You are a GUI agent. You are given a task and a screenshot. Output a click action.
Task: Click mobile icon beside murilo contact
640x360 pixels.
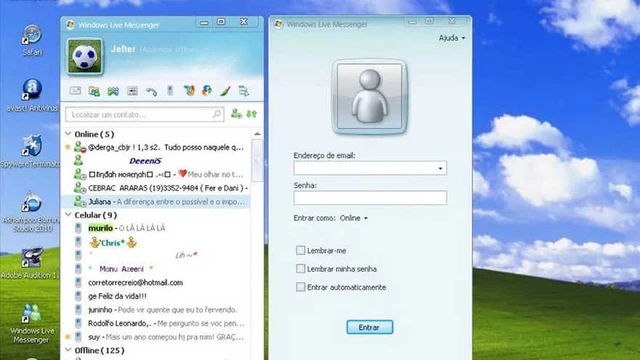pyautogui.click(x=78, y=228)
